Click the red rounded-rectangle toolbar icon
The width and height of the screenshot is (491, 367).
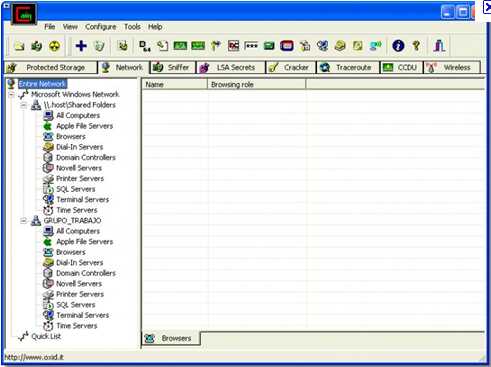[287, 46]
